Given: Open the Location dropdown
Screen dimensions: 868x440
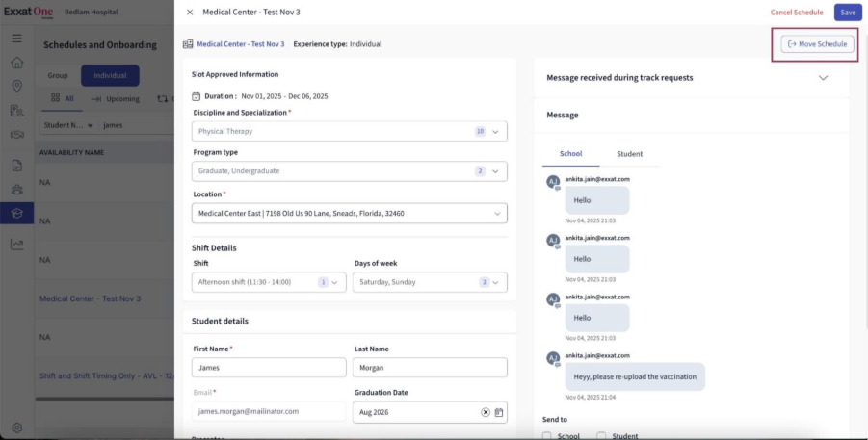Looking at the screenshot, I should click(x=350, y=213).
